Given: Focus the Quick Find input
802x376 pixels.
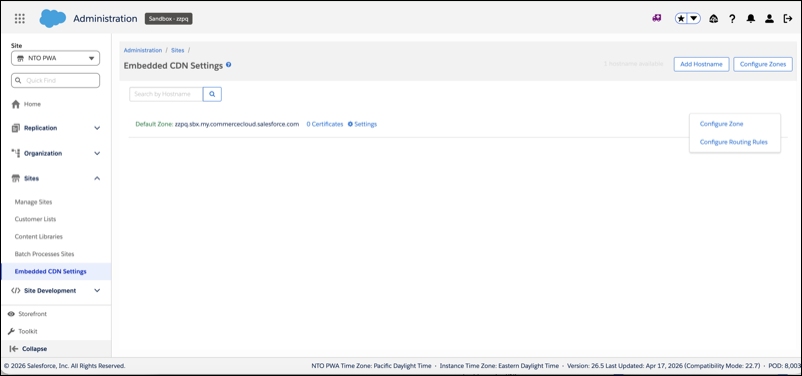Looking at the screenshot, I should (x=55, y=80).
